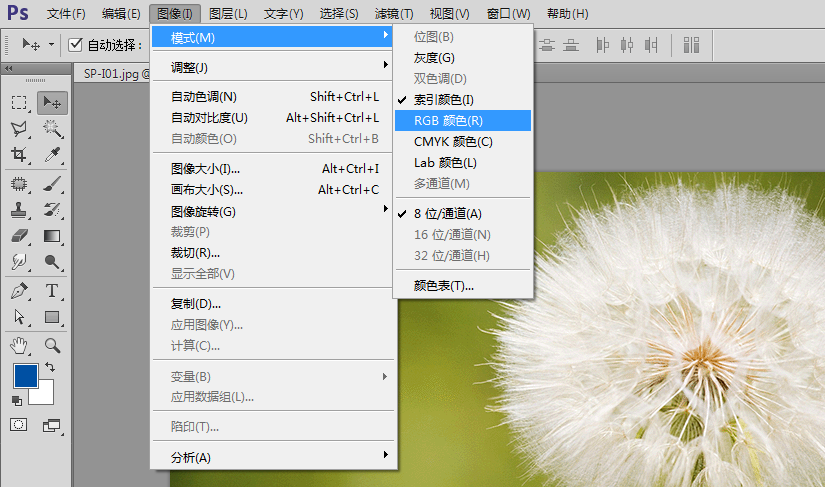Choose CMYK 颜色(C) mode

click(x=462, y=142)
